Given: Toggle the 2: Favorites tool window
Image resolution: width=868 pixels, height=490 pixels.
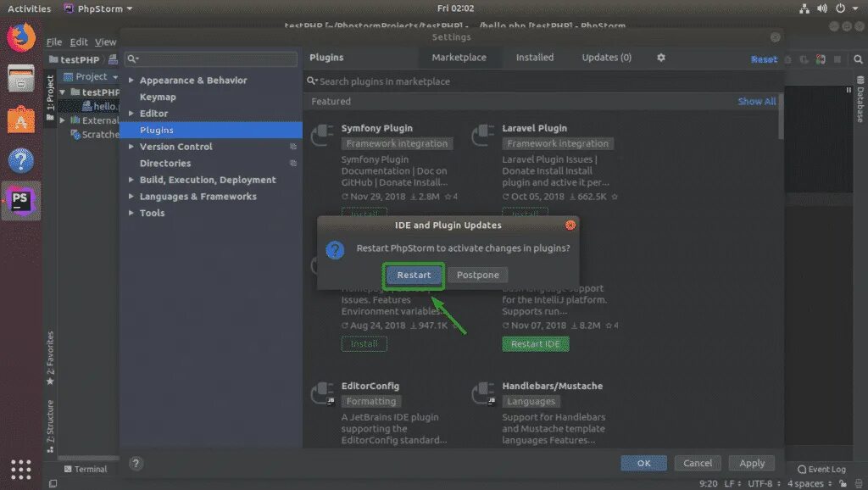Looking at the screenshot, I should (x=50, y=359).
